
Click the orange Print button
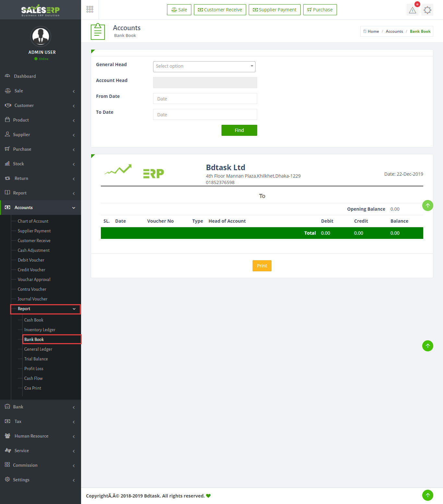pos(262,266)
